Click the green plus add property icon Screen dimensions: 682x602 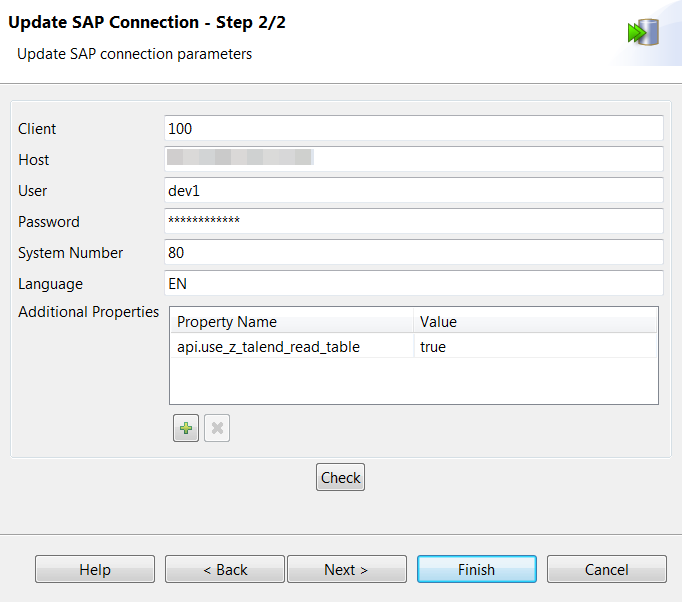point(186,429)
